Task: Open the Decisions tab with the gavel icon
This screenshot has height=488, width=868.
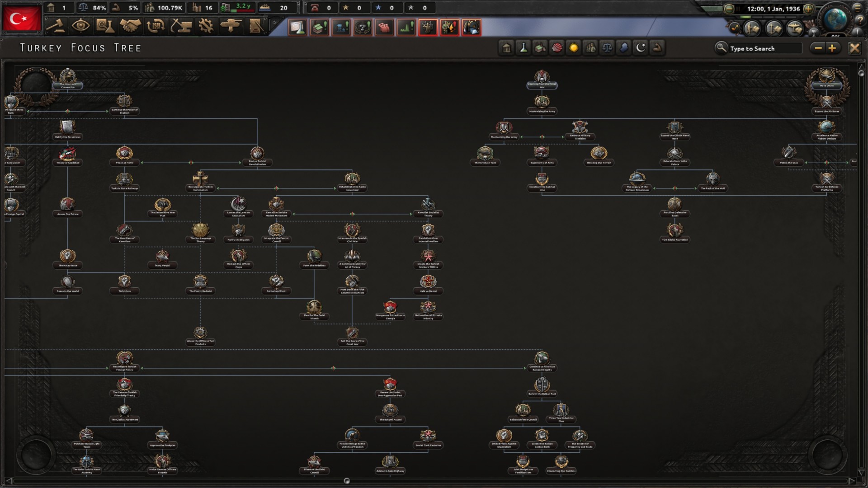Action: click(56, 26)
